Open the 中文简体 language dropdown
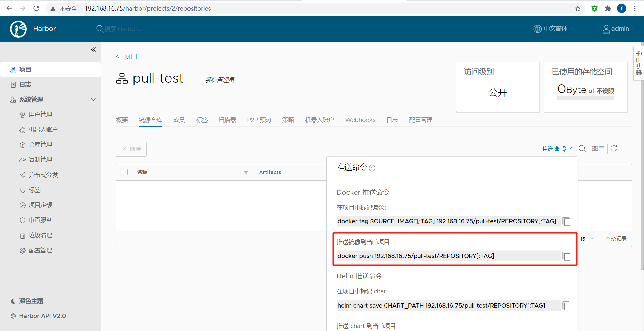This screenshot has height=331, width=644. (x=554, y=29)
